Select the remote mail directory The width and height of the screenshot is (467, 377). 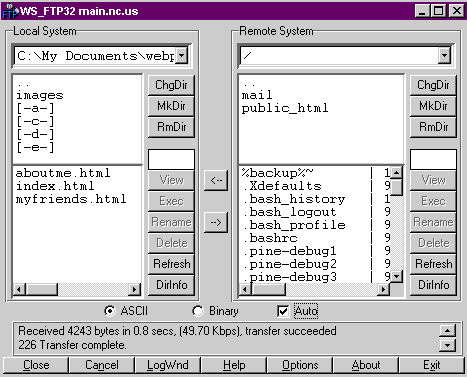pyautogui.click(x=257, y=95)
